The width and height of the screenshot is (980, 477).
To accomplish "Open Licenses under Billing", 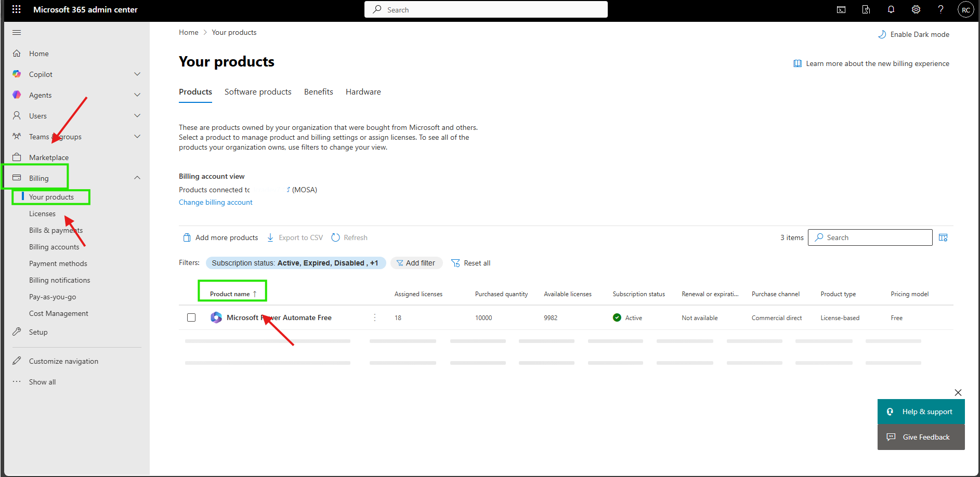I will click(x=42, y=214).
